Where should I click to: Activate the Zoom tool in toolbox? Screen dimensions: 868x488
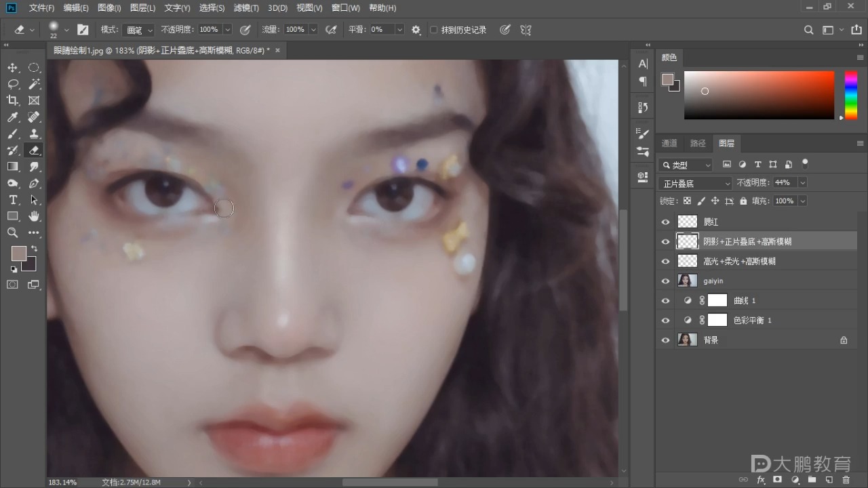click(x=12, y=232)
